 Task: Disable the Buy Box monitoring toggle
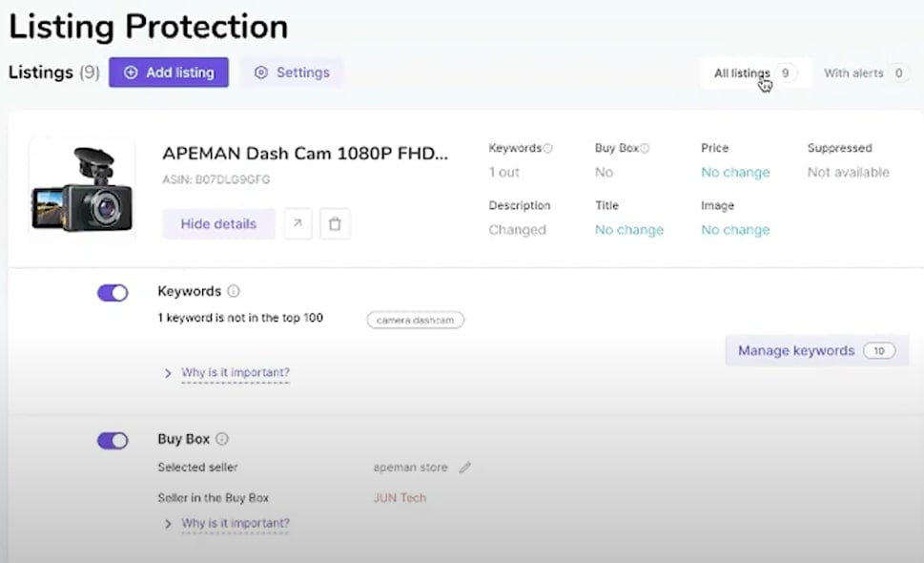pyautogui.click(x=113, y=440)
